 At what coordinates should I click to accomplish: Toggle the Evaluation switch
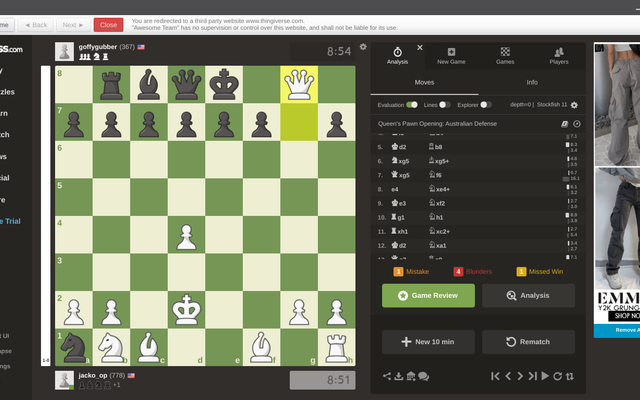(412, 105)
